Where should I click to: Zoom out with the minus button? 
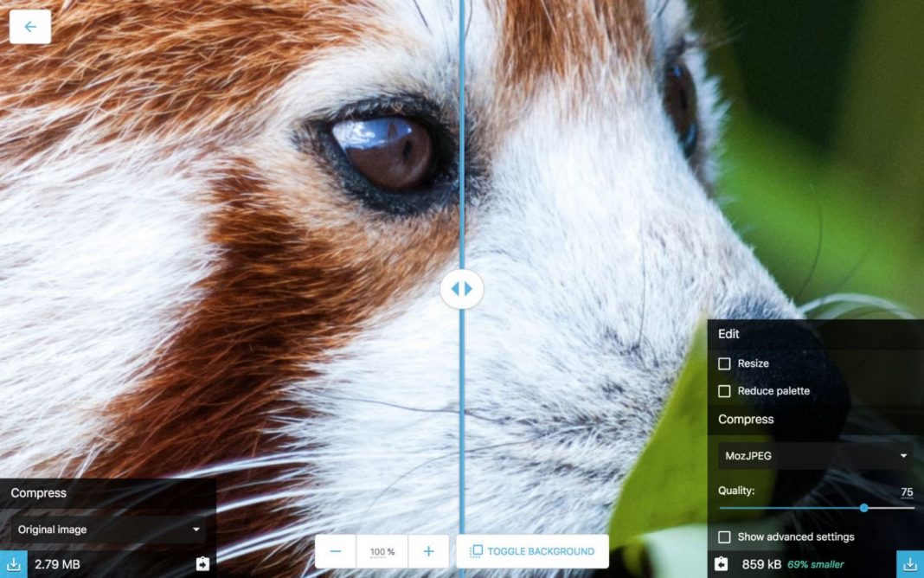click(336, 551)
